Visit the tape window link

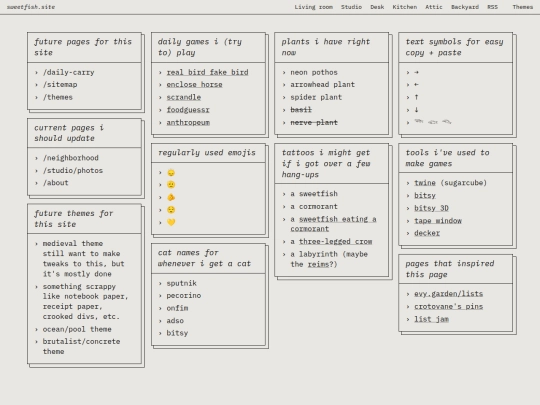(x=438, y=221)
